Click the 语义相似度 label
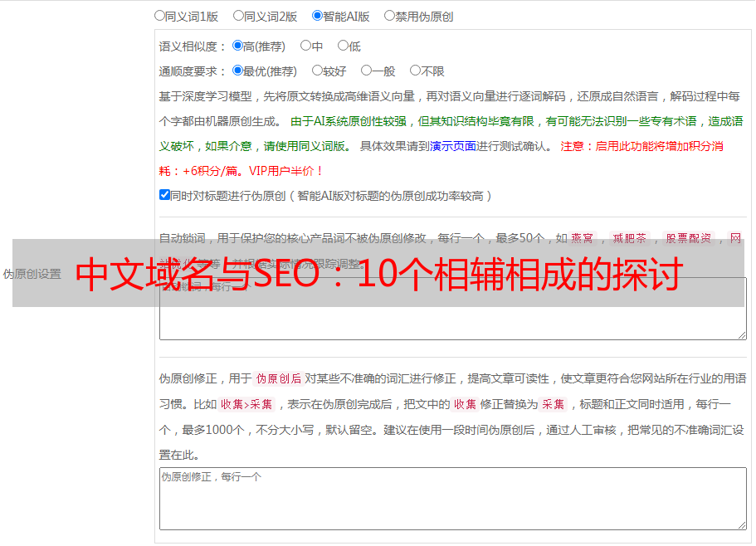This screenshot has height=546, width=756. (x=193, y=46)
